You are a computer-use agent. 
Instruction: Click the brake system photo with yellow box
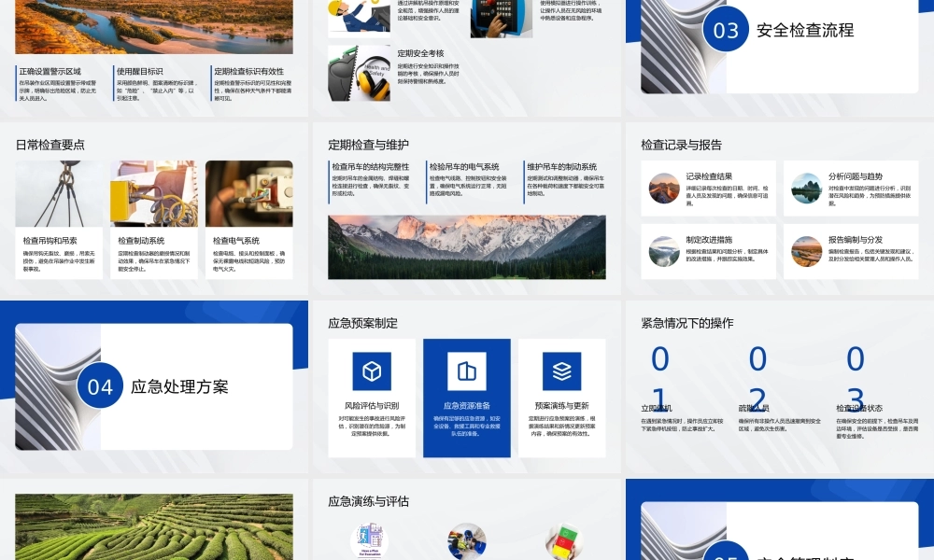tap(154, 193)
